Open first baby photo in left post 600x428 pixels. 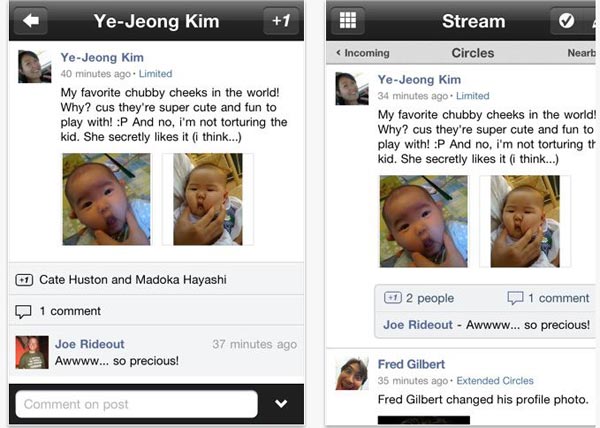[x=106, y=199]
